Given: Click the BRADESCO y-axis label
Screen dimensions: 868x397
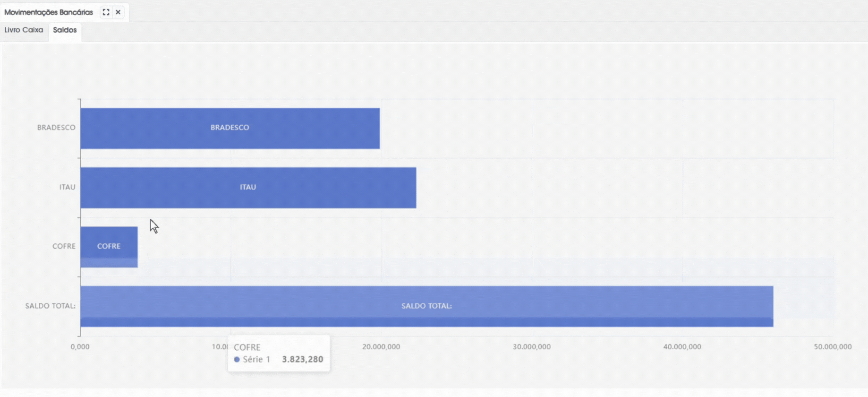Looking at the screenshot, I should tap(56, 128).
